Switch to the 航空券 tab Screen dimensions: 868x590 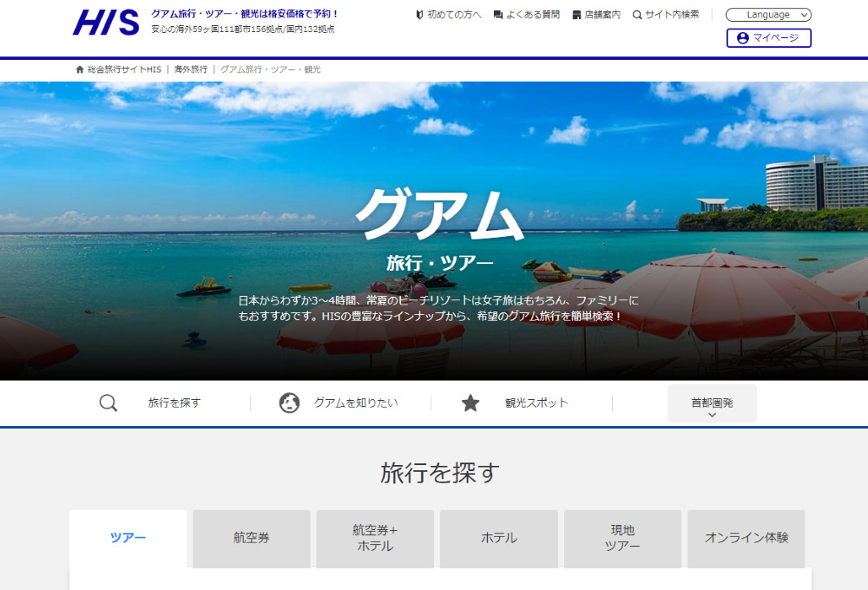252,539
